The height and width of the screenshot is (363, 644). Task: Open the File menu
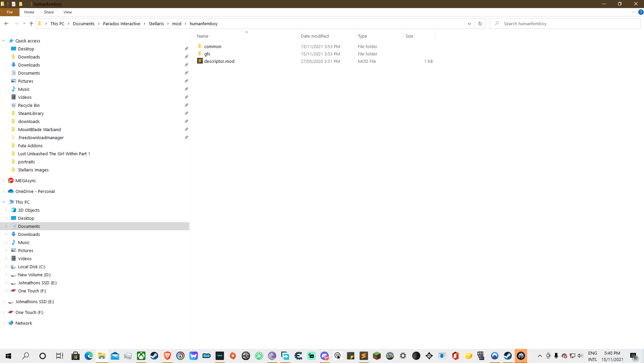[x=10, y=12]
